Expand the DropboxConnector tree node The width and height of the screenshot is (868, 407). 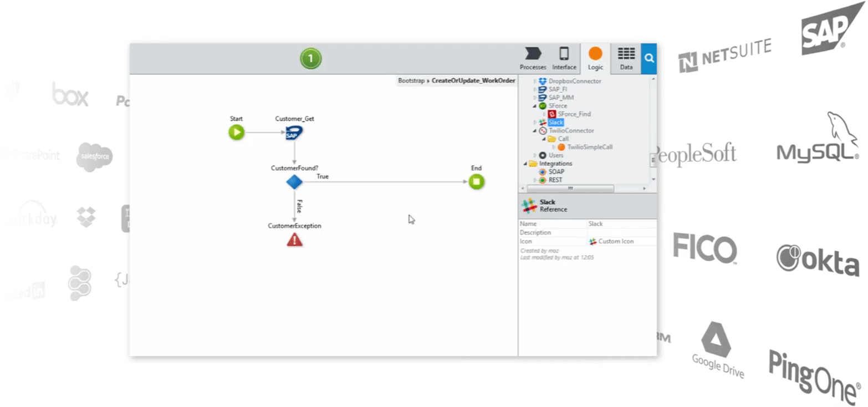[535, 82]
